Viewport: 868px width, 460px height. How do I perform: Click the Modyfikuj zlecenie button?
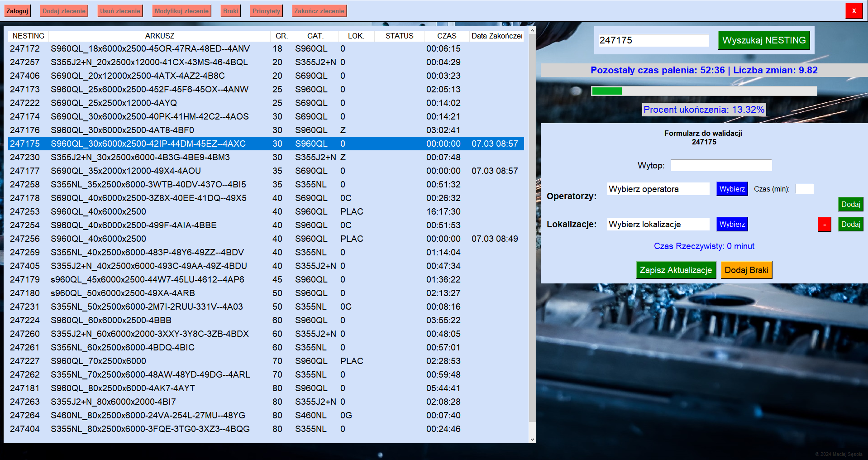point(181,11)
